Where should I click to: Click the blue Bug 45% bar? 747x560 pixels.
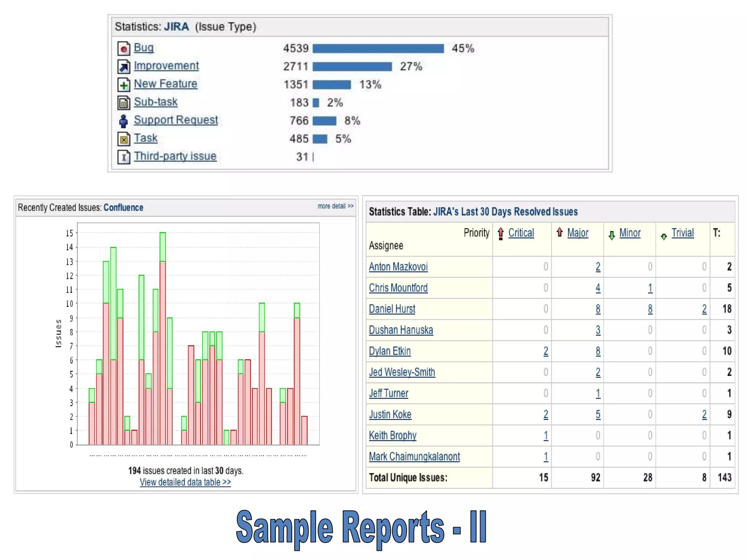378,48
